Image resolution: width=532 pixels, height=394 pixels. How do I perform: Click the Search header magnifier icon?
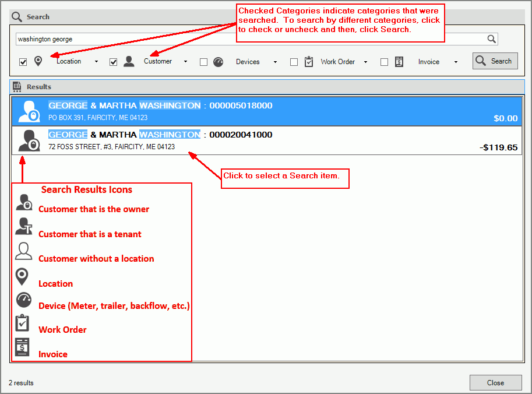click(x=17, y=17)
